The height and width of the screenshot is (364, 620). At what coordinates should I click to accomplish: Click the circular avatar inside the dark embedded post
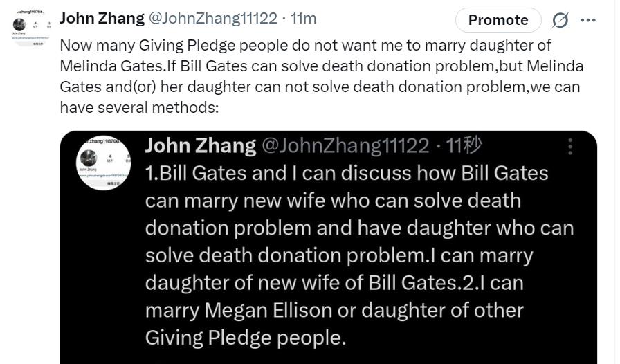click(103, 163)
